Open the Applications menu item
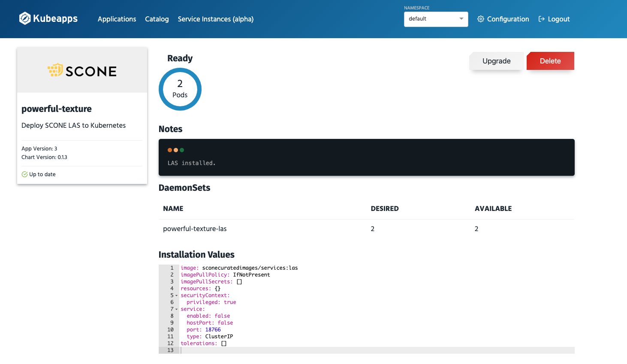Viewport: 627px width, 364px height. [x=117, y=19]
